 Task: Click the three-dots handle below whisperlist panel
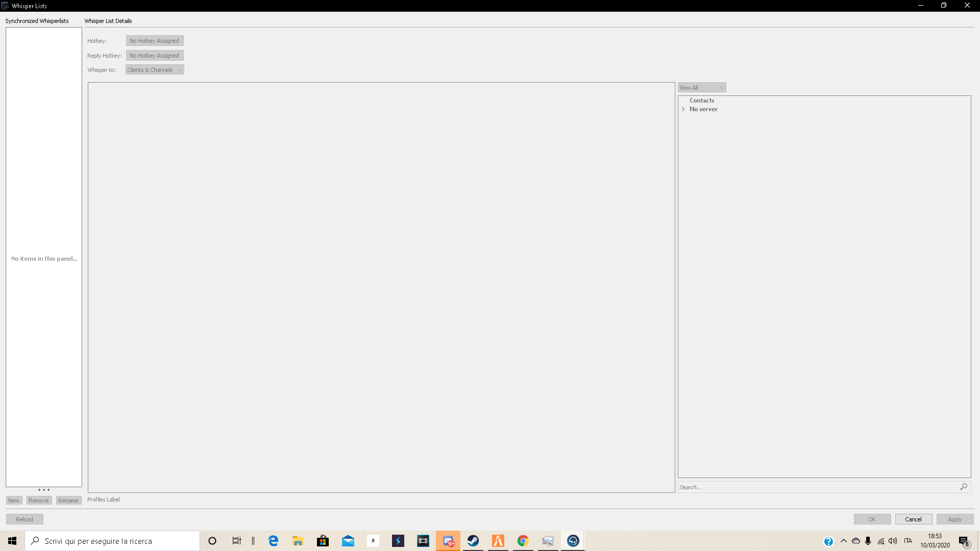44,490
